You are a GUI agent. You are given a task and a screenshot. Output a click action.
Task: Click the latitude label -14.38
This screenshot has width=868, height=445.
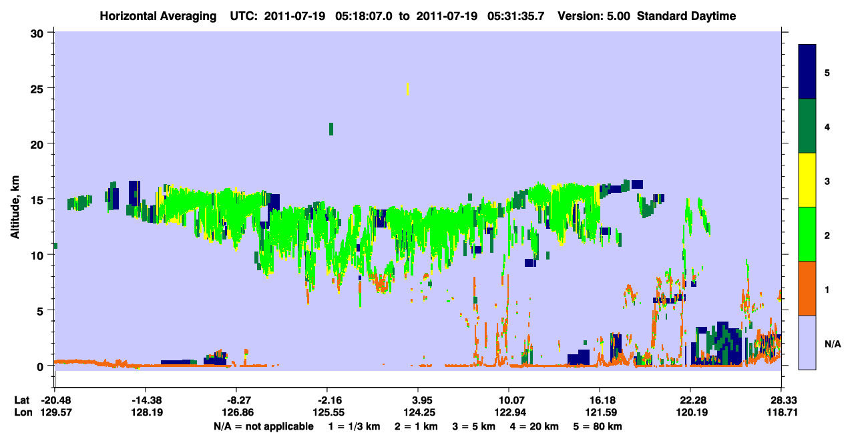click(x=145, y=400)
